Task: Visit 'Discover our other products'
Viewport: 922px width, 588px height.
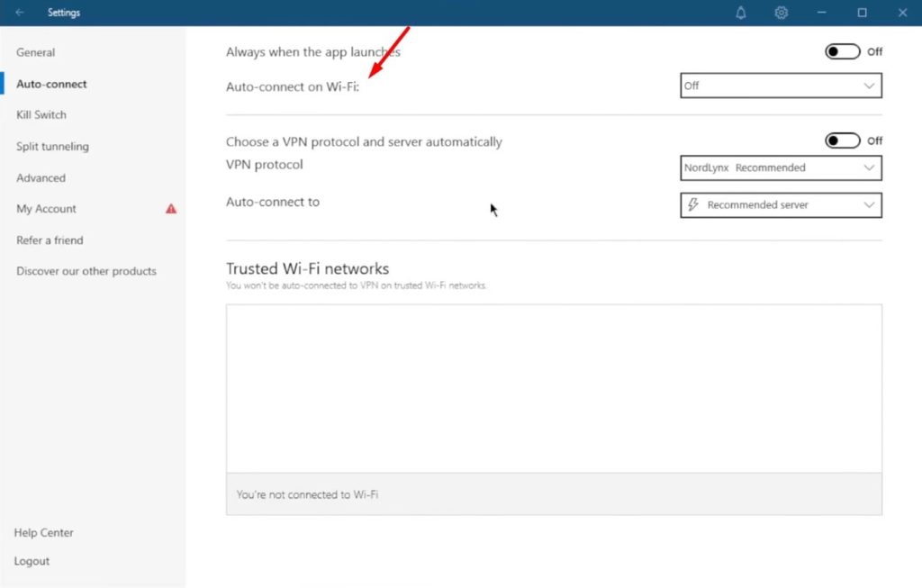Action: (x=86, y=270)
